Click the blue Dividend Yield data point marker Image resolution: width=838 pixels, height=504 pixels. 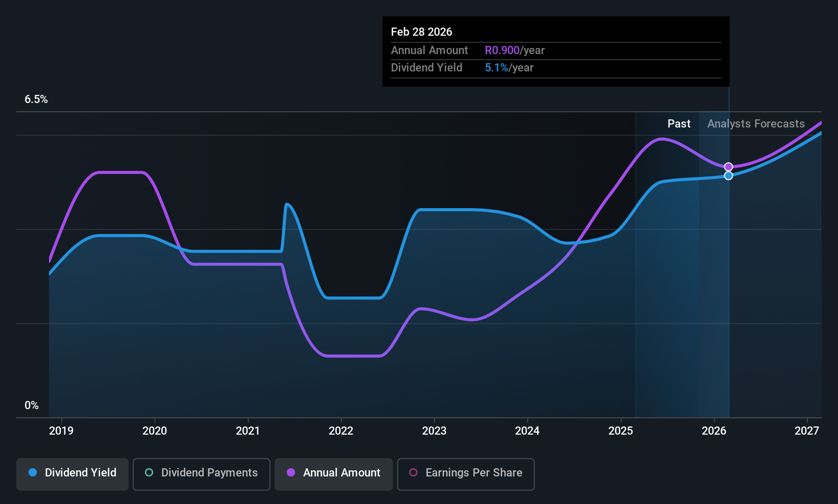[729, 175]
